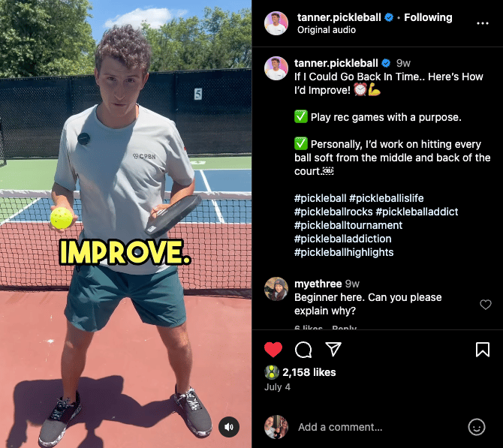Open the #pickleballtournament hashtag

tap(348, 225)
